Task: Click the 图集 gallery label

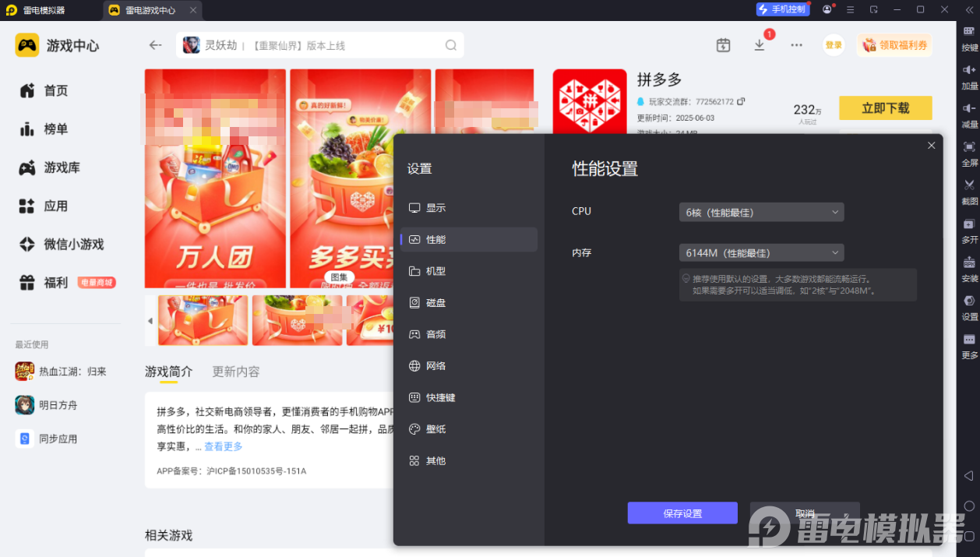Action: (339, 277)
